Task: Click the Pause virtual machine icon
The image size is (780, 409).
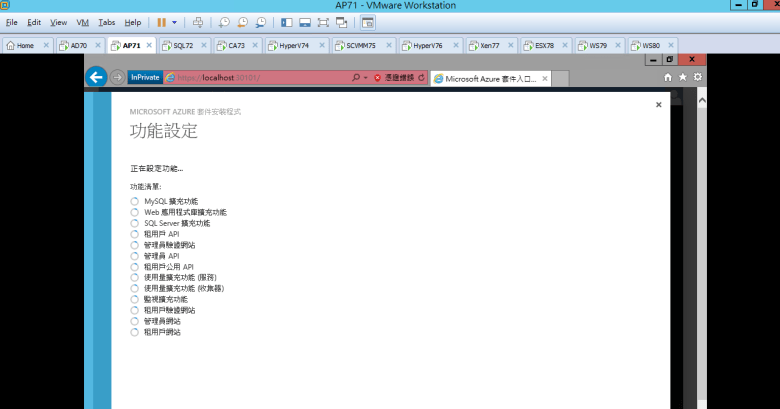Action: coord(162,21)
